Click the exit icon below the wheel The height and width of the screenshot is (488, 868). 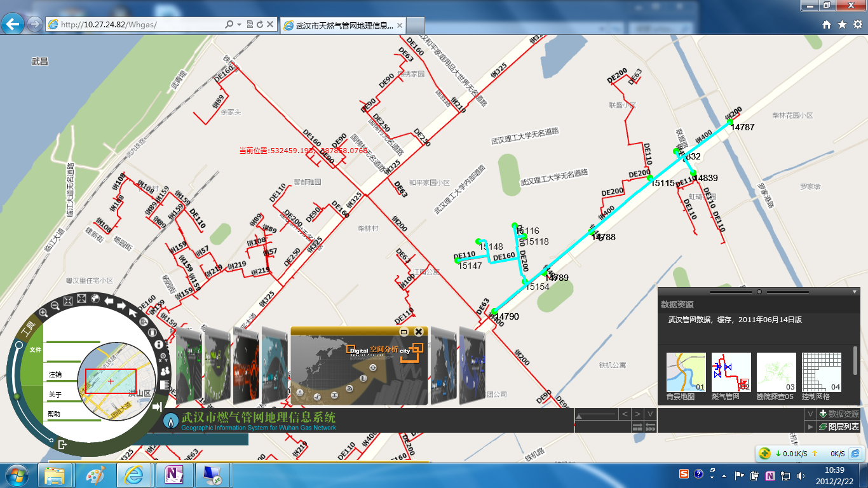coord(62,444)
